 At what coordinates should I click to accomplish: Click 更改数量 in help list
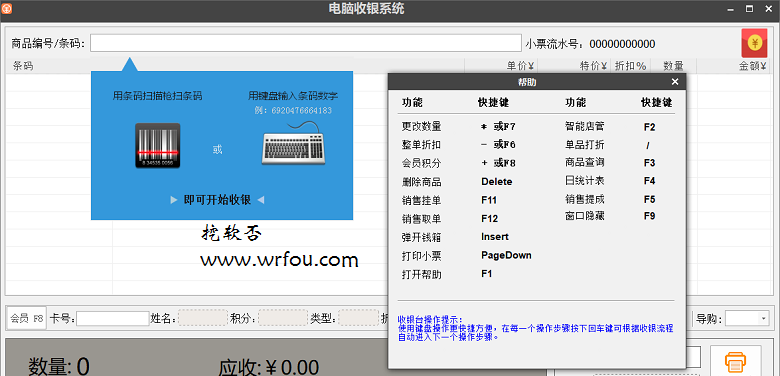click(421, 126)
